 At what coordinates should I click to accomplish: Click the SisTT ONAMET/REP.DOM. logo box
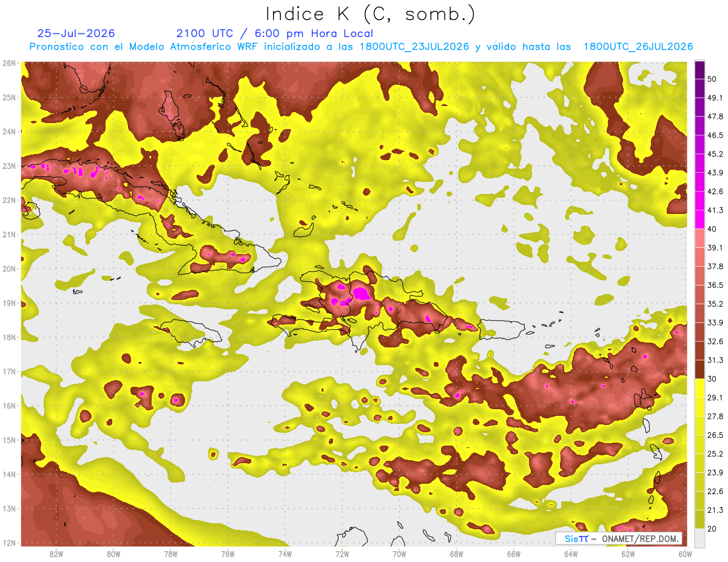618,538
